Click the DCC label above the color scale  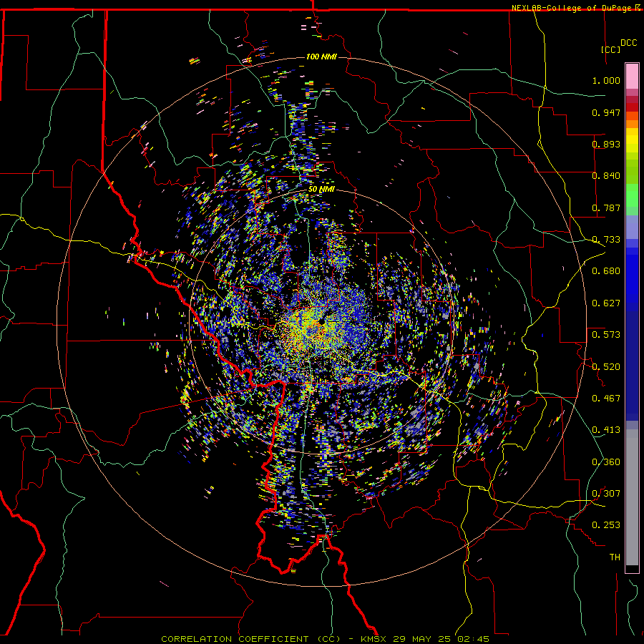(629, 43)
